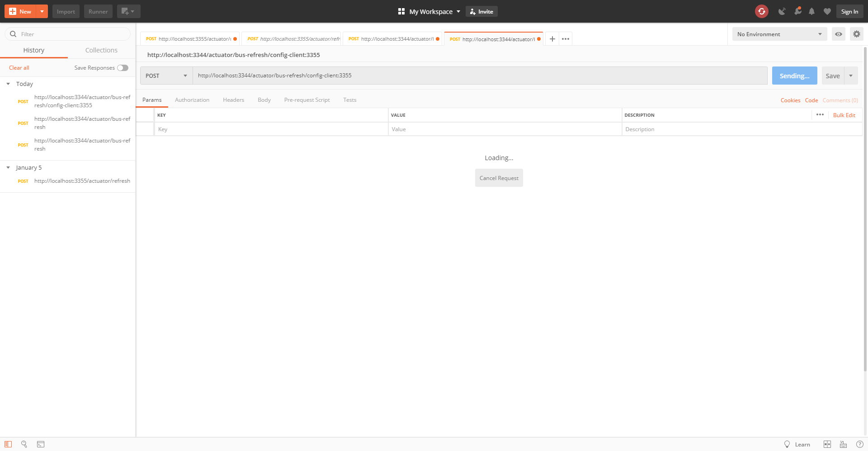Open the No Environment dropdown
This screenshot has width=868, height=451.
(780, 34)
